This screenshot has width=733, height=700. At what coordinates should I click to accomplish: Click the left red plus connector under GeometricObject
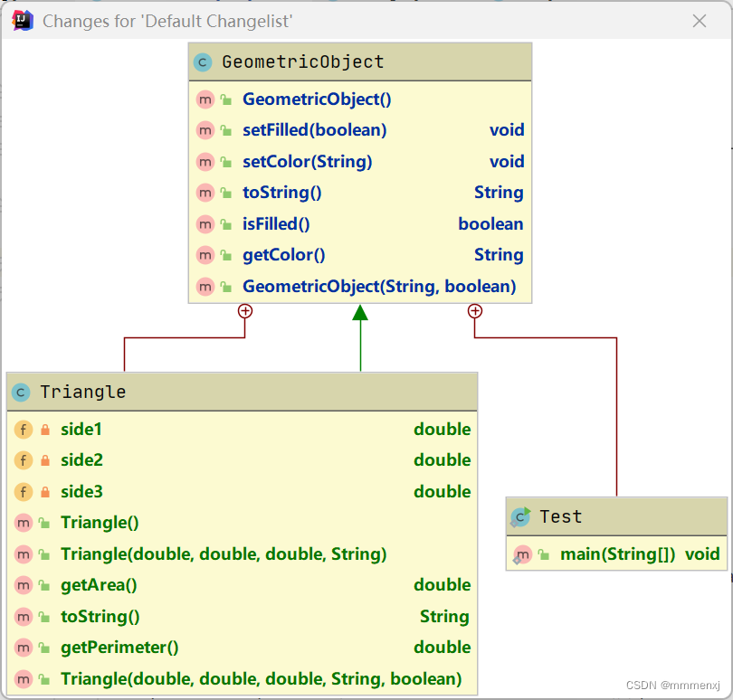tap(244, 311)
